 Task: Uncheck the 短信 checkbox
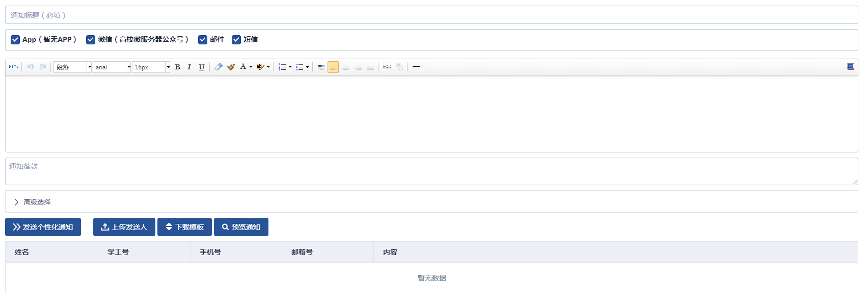pyautogui.click(x=236, y=40)
